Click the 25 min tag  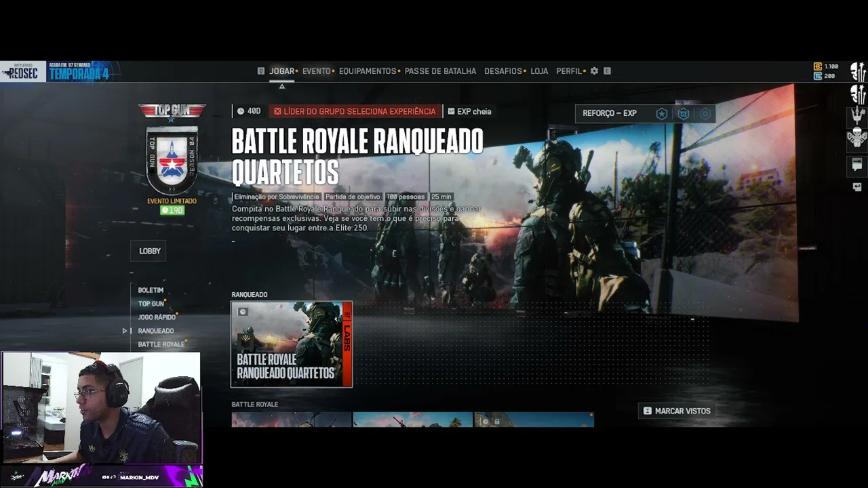coord(441,197)
